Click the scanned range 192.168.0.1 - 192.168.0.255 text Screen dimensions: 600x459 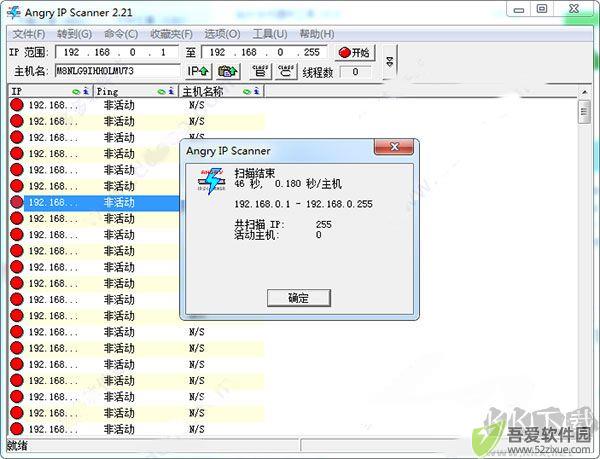[303, 204]
